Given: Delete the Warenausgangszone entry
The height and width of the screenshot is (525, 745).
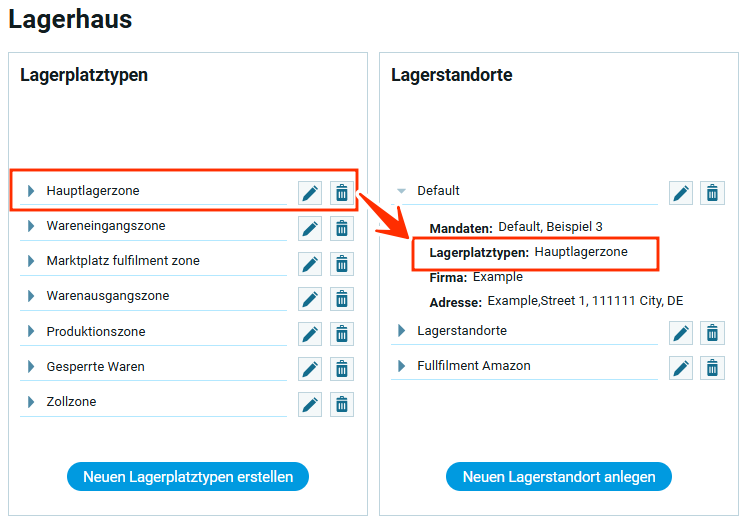Looking at the screenshot, I should pyautogui.click(x=342, y=298).
